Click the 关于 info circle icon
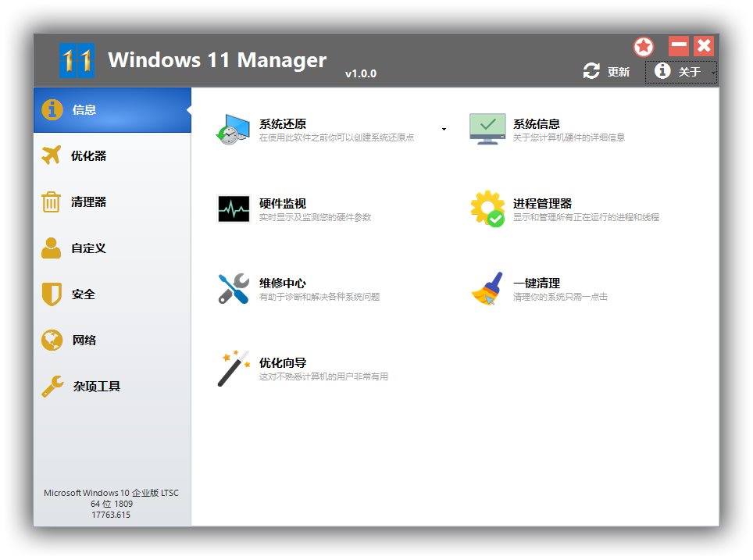The image size is (753, 560). pos(662,70)
